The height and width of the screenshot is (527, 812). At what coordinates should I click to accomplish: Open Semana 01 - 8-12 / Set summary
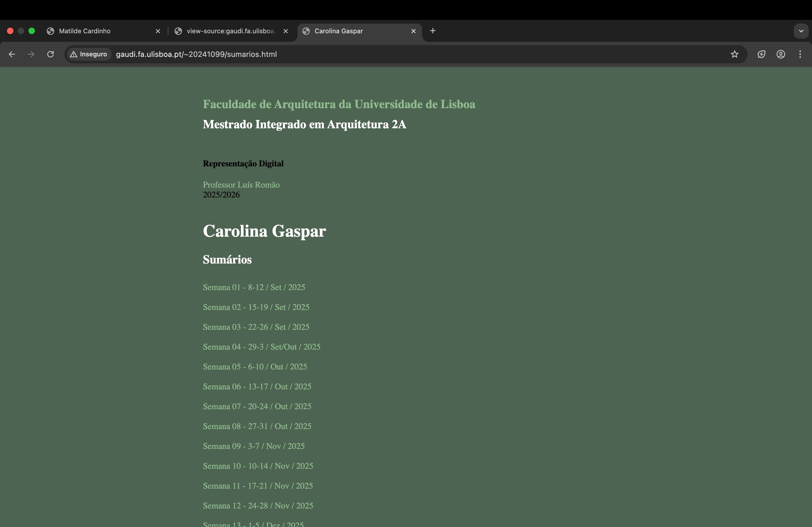(x=254, y=287)
